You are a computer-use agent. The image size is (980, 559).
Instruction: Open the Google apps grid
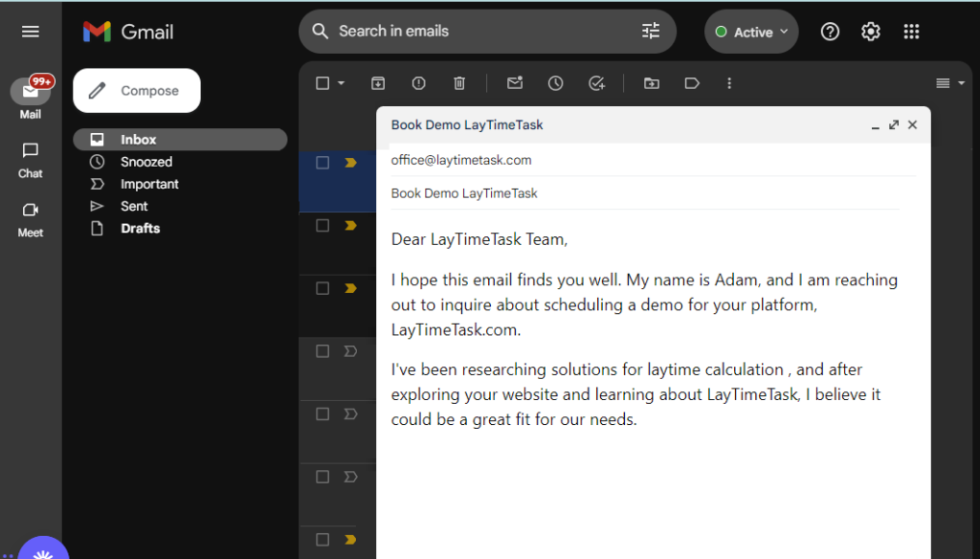pos(911,32)
